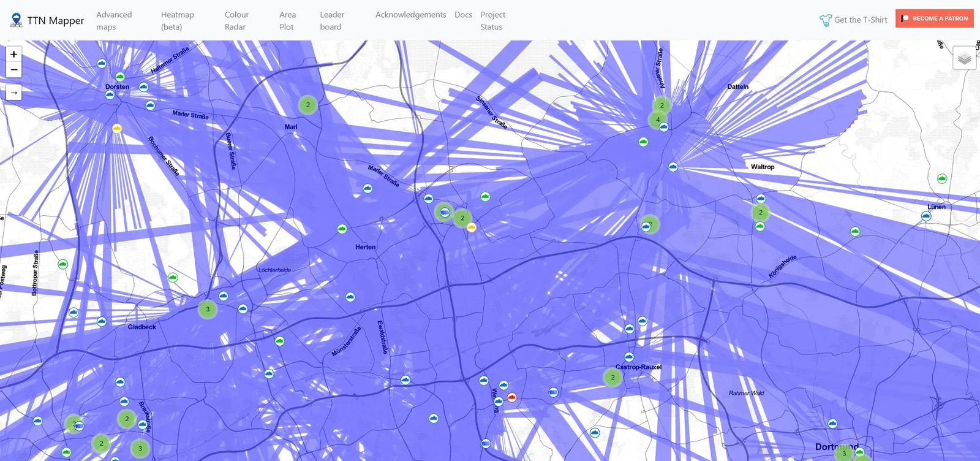Select gateway marker near Marler Straße center
980x461 pixels.
[x=367, y=188]
